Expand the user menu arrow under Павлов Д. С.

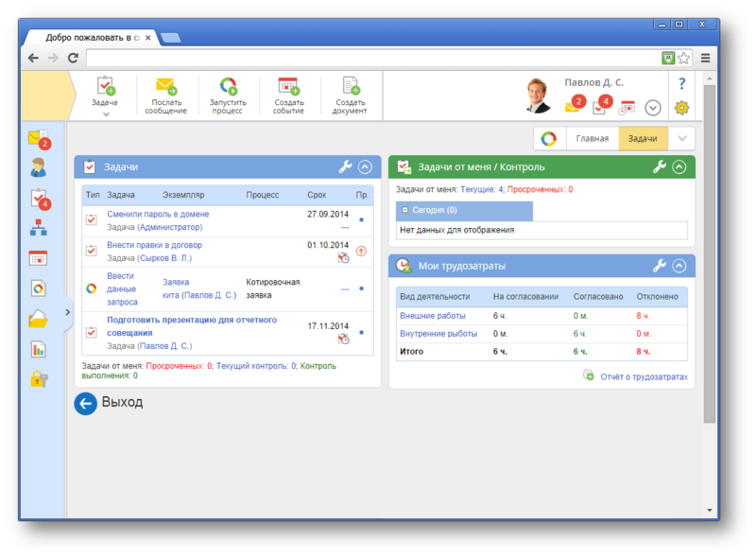point(651,107)
